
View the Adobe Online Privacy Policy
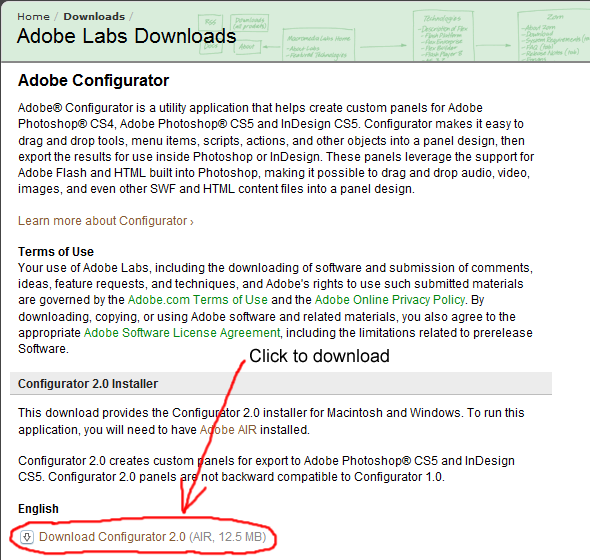[x=390, y=300]
